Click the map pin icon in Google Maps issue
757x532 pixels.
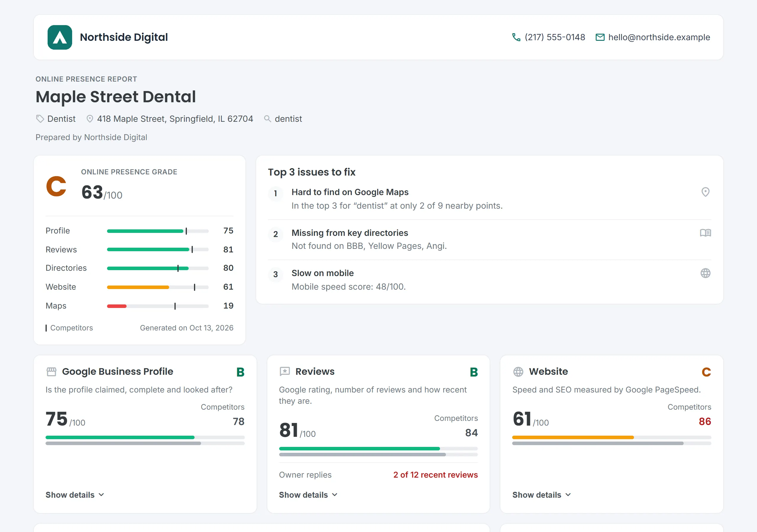[x=705, y=192]
